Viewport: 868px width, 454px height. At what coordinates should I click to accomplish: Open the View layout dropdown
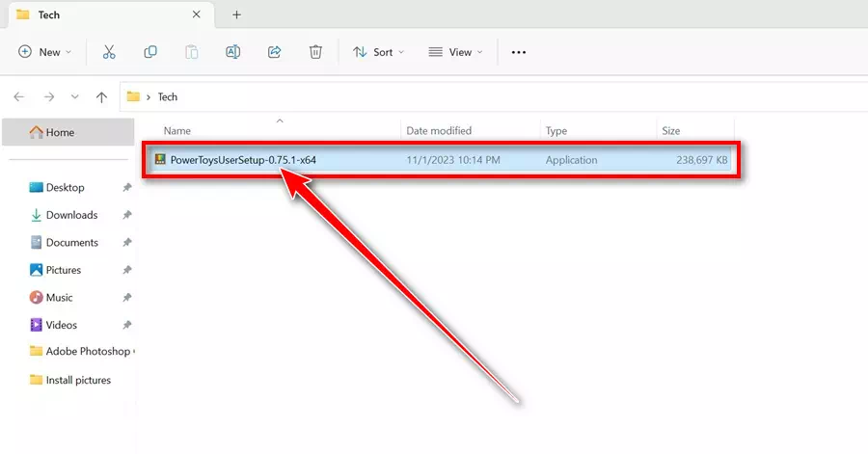tap(455, 52)
